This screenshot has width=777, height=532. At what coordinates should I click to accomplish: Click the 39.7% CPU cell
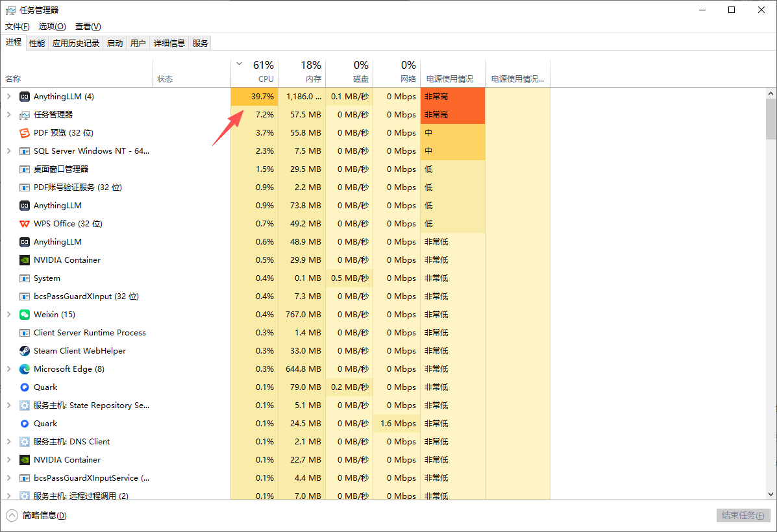pos(254,97)
